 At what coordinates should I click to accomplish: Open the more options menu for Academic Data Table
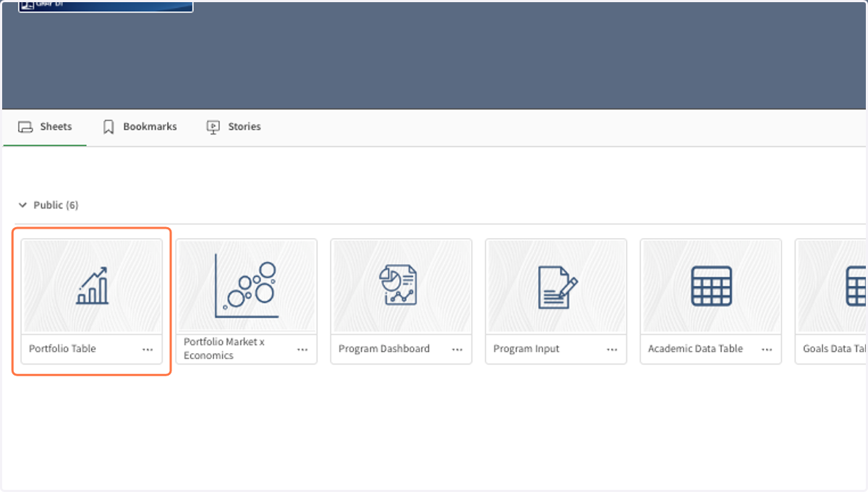[x=767, y=349]
